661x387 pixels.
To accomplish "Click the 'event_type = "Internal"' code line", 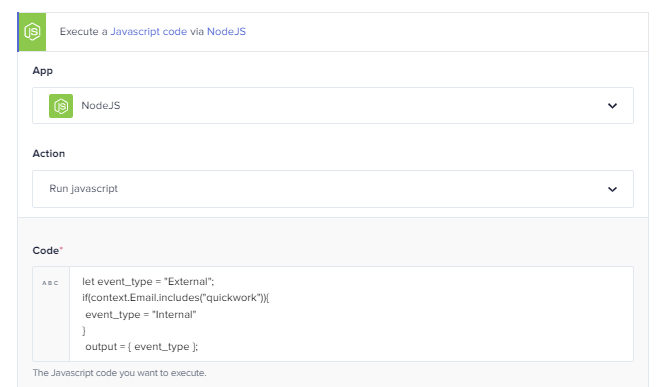I will [x=141, y=314].
